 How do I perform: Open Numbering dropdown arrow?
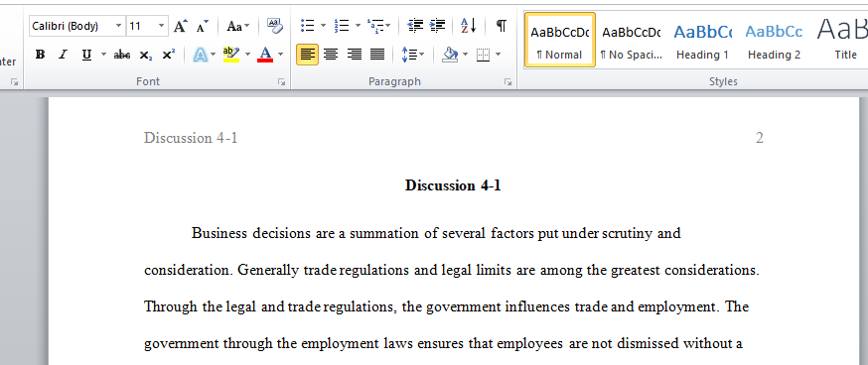[x=358, y=26]
